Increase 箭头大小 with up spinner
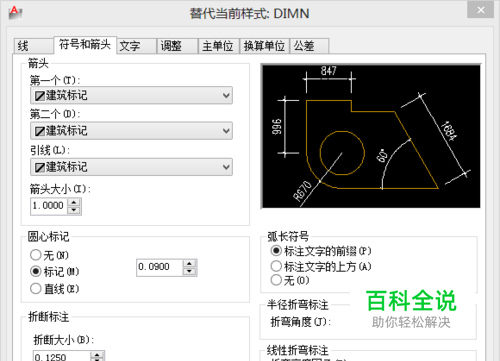This screenshot has width=500, height=361. pyautogui.click(x=74, y=202)
